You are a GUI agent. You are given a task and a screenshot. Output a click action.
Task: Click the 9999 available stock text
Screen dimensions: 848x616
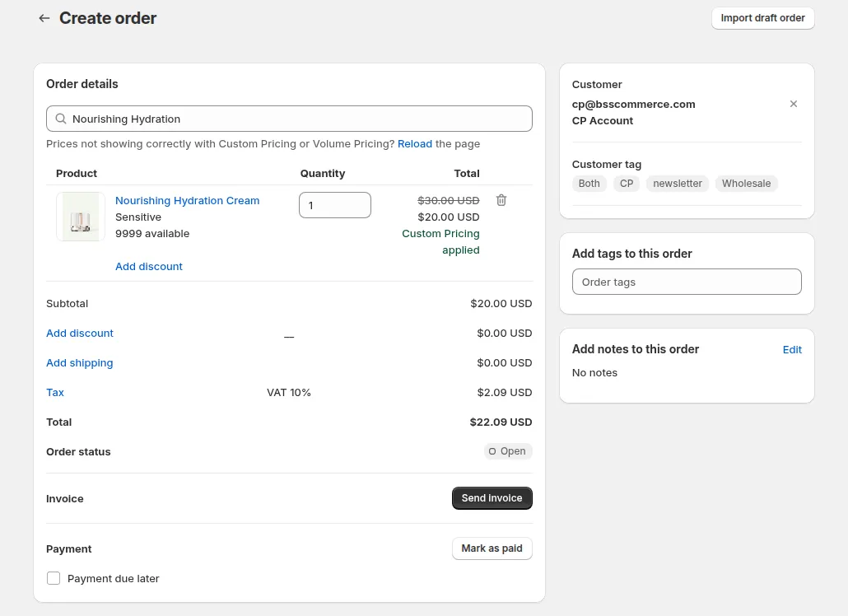[x=152, y=234]
